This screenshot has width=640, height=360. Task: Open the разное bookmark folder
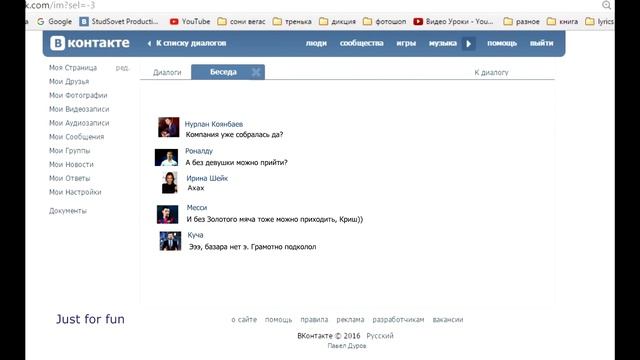(x=521, y=22)
